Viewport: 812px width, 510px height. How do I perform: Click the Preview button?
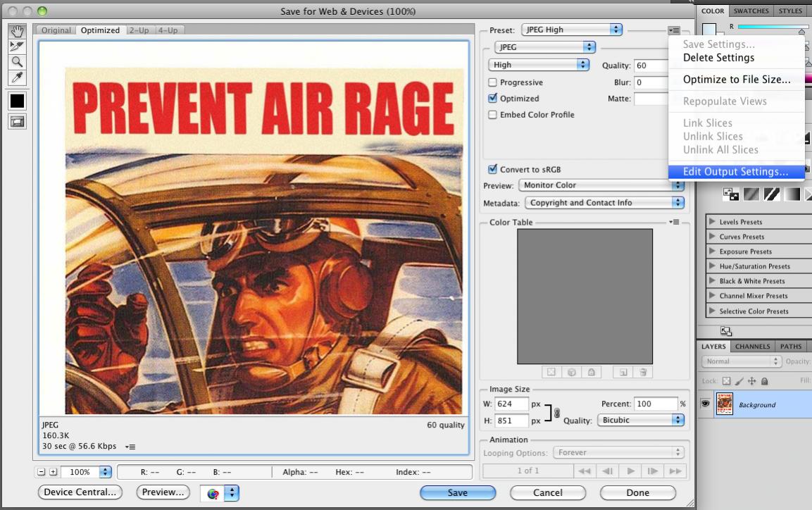pos(163,492)
